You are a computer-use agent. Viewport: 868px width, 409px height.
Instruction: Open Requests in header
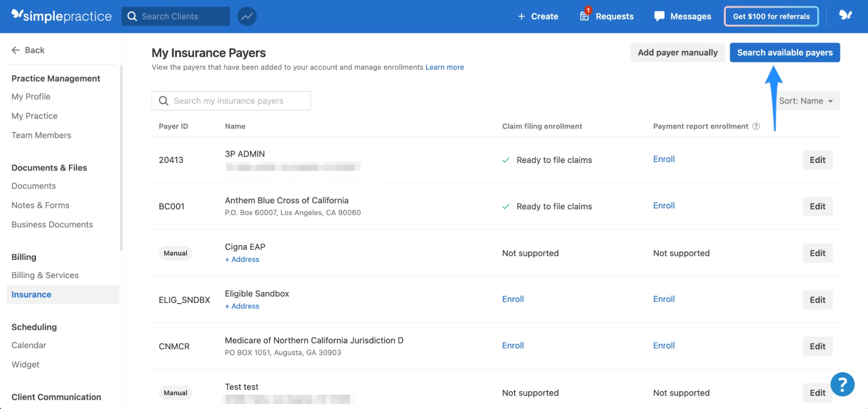pos(607,16)
